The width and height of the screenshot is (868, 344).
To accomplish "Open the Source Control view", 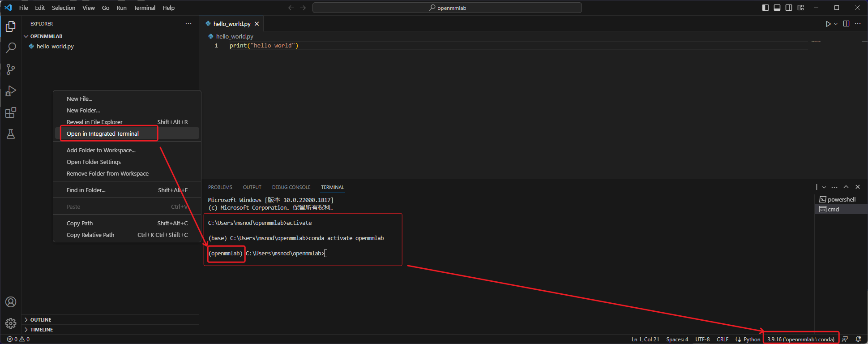I will pyautogui.click(x=11, y=69).
